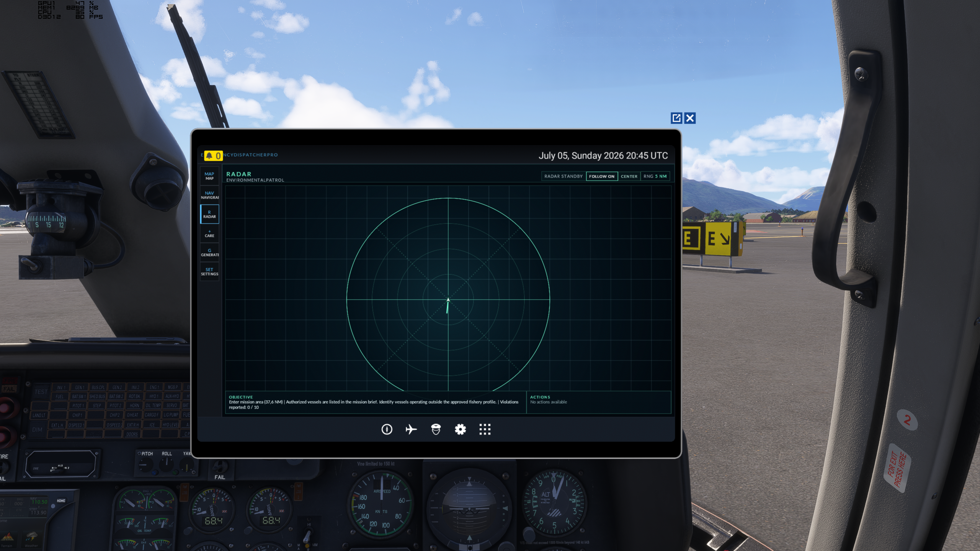
Task: Select the airplane icon in tablet dock
Action: tap(411, 429)
